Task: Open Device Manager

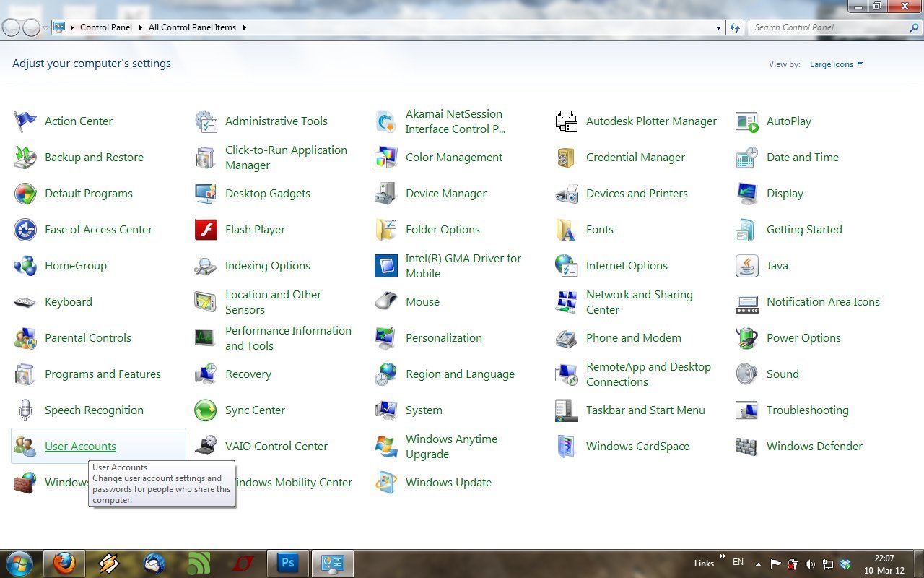Action: pos(446,193)
